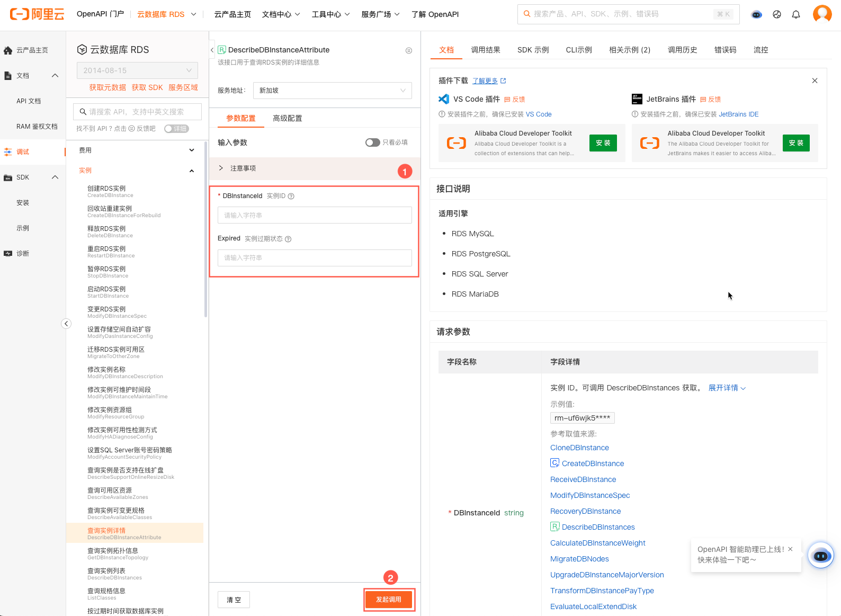Click the API search input box

[x=137, y=112]
